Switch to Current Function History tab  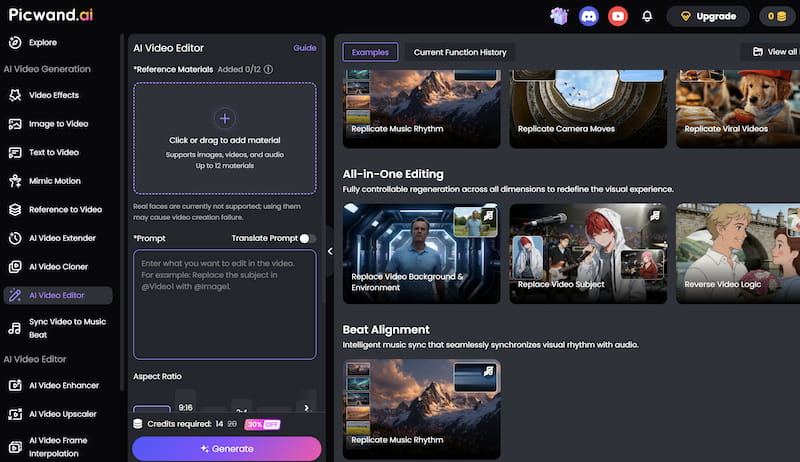pos(460,52)
